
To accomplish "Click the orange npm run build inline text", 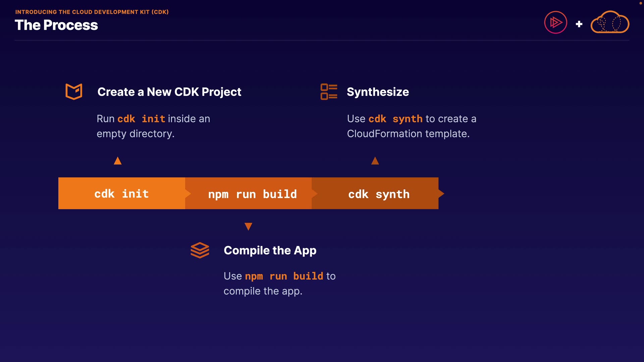I will 284,276.
